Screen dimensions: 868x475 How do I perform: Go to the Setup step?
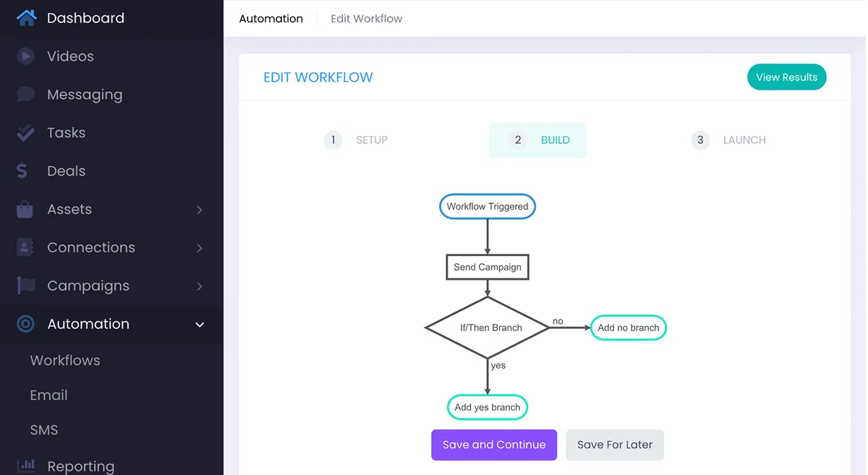pos(356,140)
